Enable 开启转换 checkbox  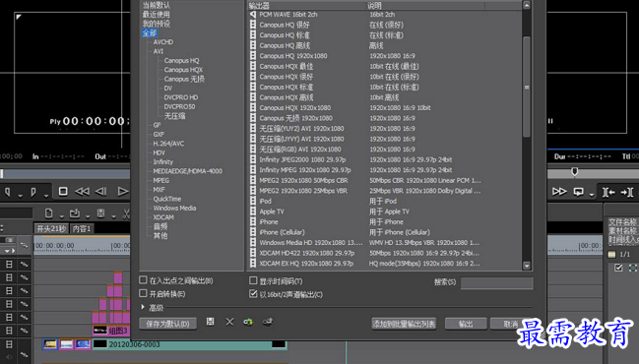coord(143,293)
